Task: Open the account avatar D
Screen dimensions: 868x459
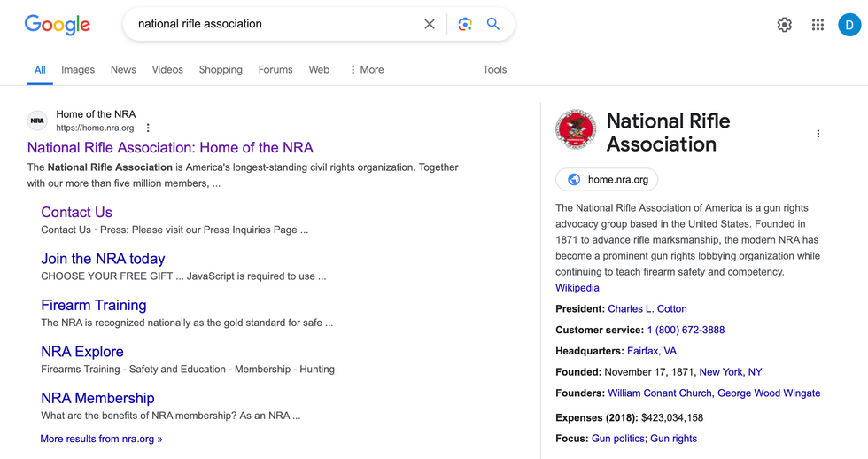Action: pyautogui.click(x=849, y=25)
